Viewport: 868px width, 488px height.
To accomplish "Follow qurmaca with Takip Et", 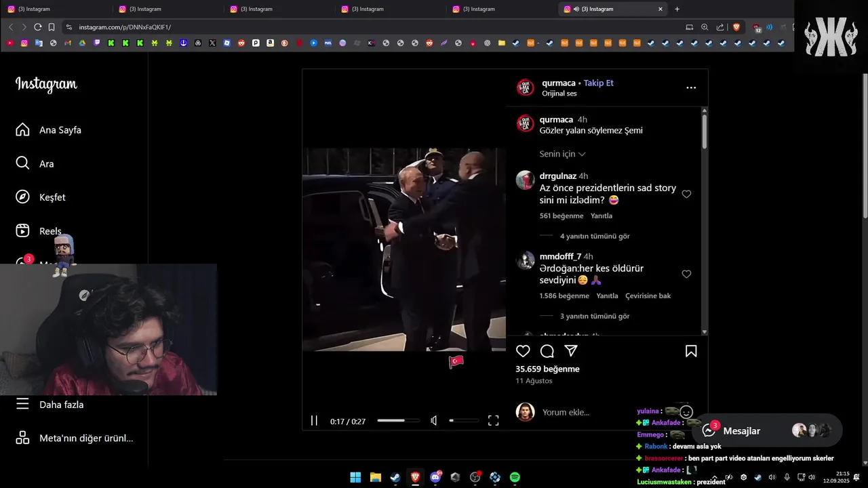I will [x=599, y=83].
